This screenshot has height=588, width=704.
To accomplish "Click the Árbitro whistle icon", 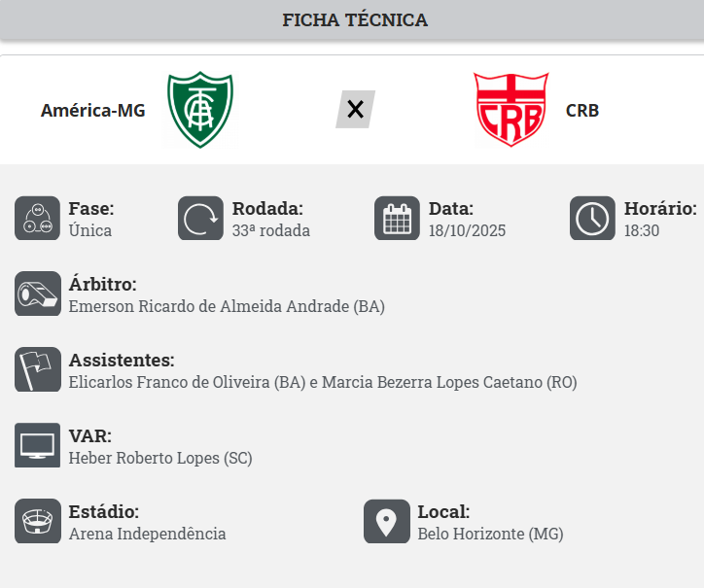I will [x=38, y=294].
